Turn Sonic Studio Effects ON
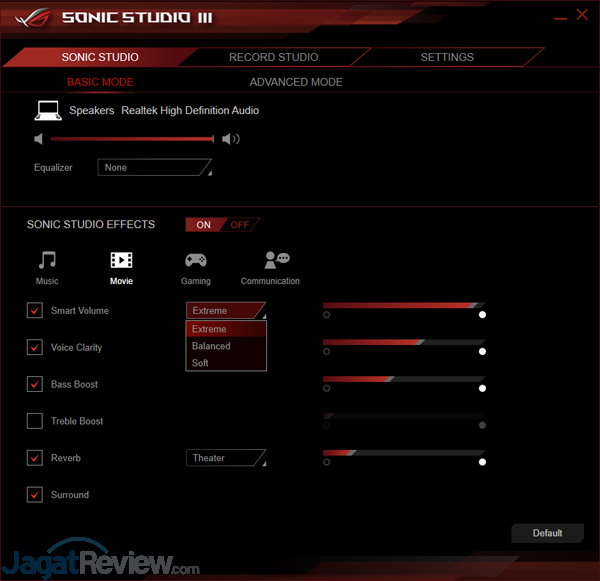Image resolution: width=600 pixels, height=581 pixels. [x=204, y=225]
